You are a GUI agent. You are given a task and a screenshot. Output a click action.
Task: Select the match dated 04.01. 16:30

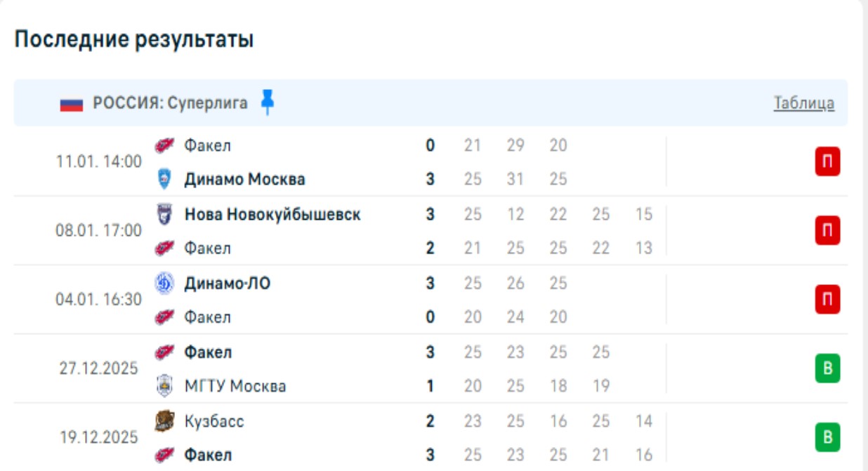98,300
